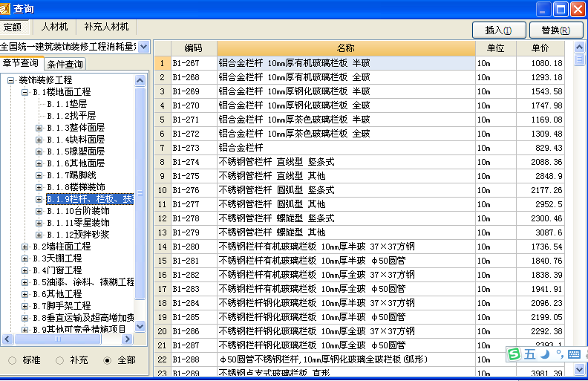Expand the B.1.8楼梯装饰 node
The height and width of the screenshot is (381, 588).
pyautogui.click(x=39, y=187)
